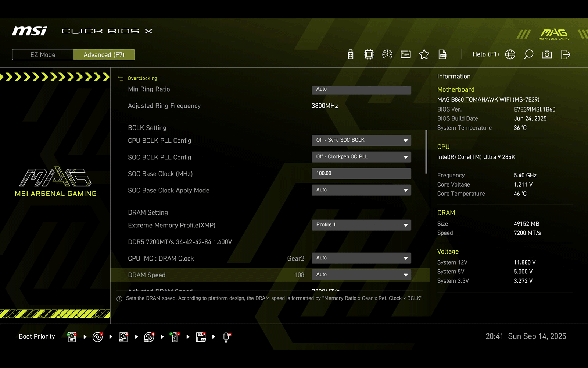Open the Extreme Memory Profile(XMP) dropdown
The height and width of the screenshot is (368, 588).
click(x=361, y=225)
